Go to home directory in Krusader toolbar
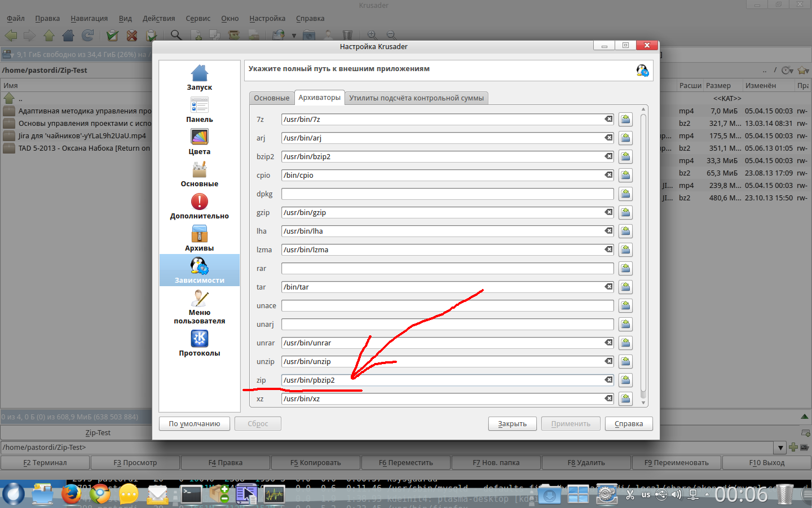 68,36
